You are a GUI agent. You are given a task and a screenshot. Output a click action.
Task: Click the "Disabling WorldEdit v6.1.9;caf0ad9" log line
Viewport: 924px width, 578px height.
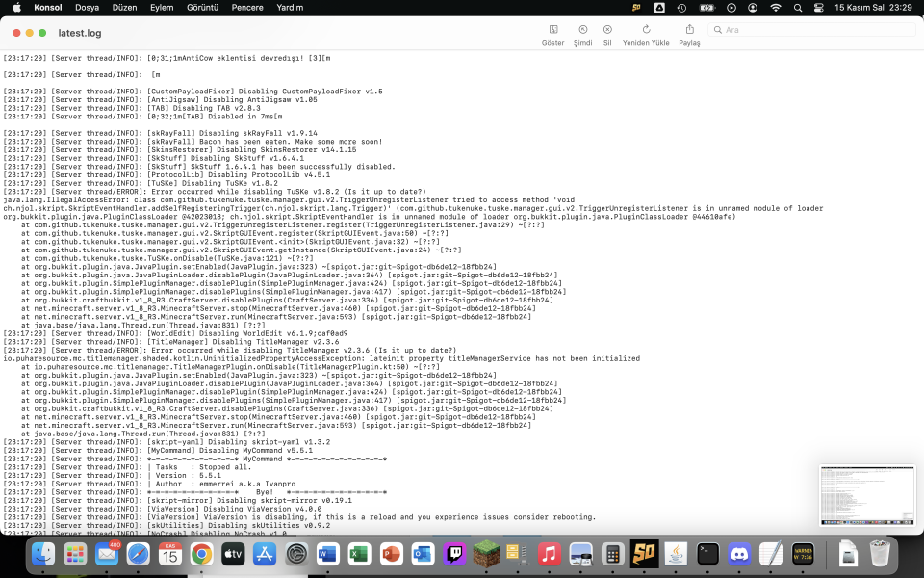coord(175,333)
